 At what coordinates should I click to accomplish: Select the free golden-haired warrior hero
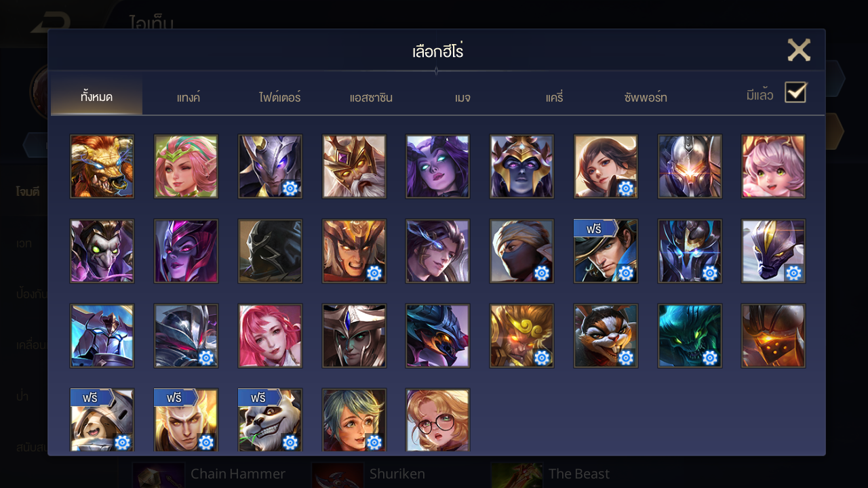click(x=186, y=420)
